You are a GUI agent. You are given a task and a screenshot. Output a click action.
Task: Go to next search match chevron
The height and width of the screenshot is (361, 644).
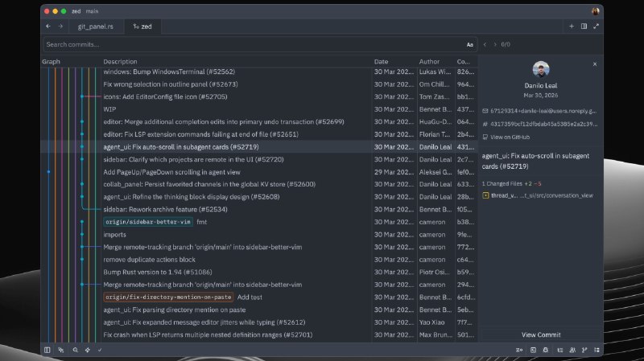tap(495, 44)
